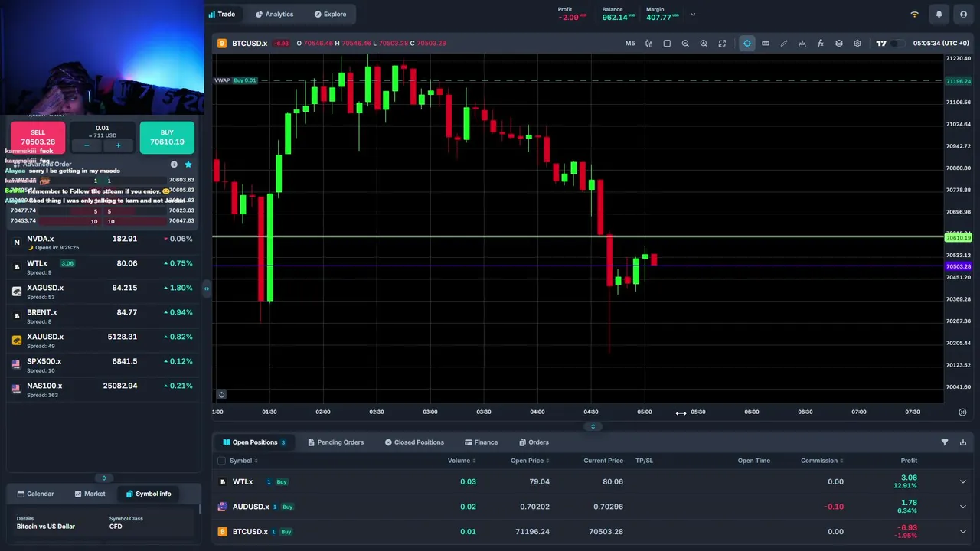Tick the select-all positions checkbox
Screen dimensions: 980x551
pyautogui.click(x=221, y=461)
